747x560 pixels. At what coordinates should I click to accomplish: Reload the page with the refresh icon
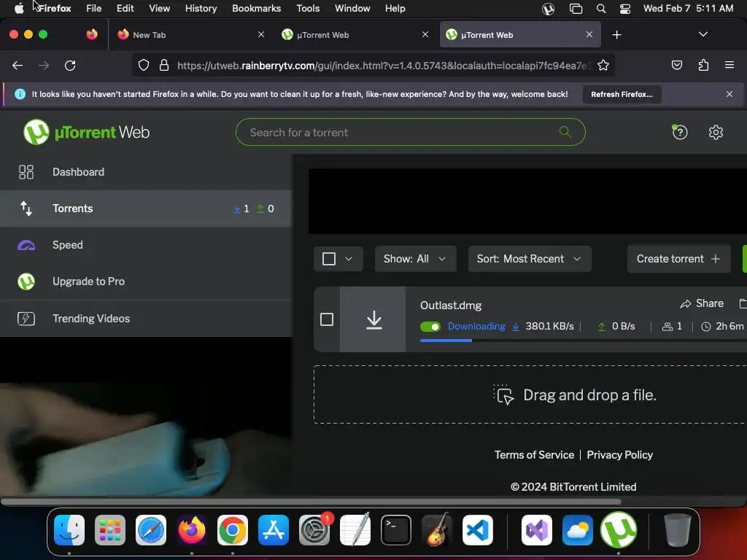70,65
